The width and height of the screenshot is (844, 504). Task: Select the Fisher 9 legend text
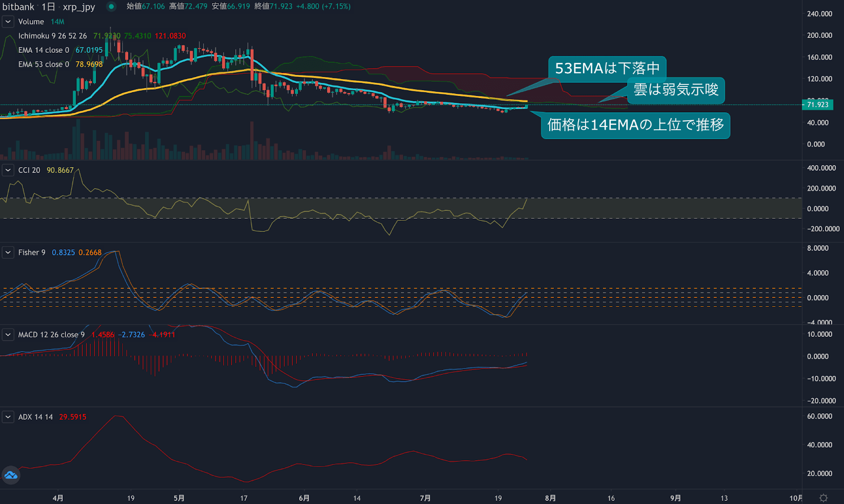click(32, 252)
